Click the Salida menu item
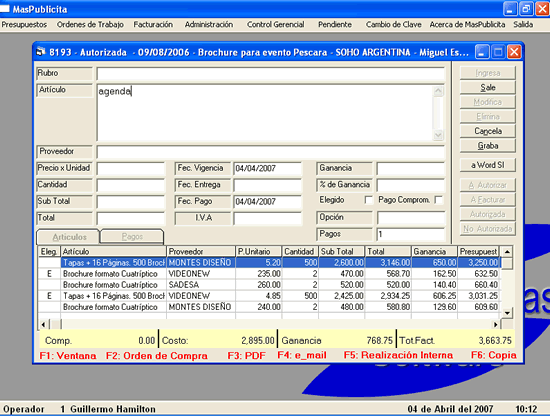This screenshot has width=550, height=416. click(523, 25)
